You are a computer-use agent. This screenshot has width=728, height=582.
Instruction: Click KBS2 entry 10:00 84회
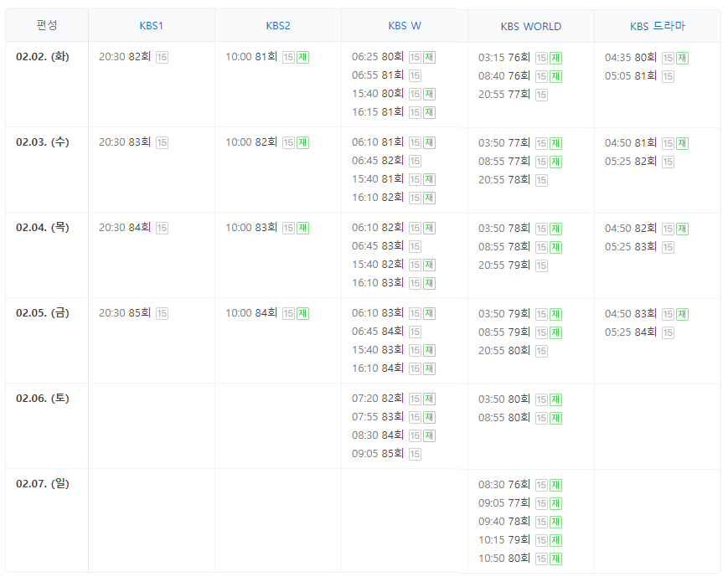tap(251, 313)
